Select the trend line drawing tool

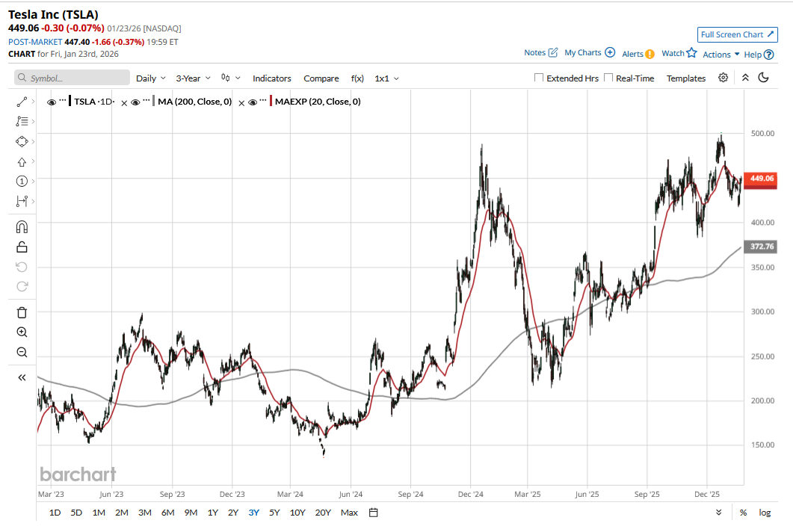[22, 101]
